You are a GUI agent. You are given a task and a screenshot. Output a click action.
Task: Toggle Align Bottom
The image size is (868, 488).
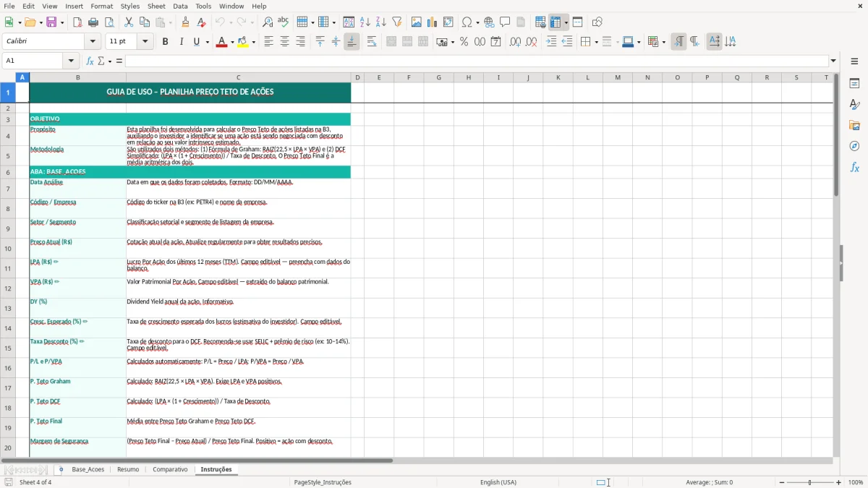[352, 42]
